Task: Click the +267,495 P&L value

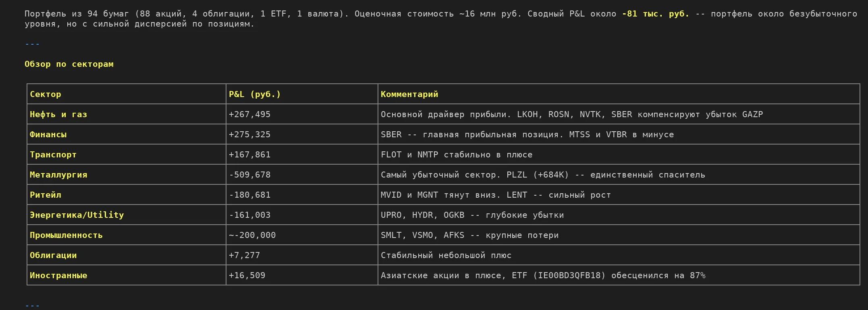Action: [x=249, y=114]
